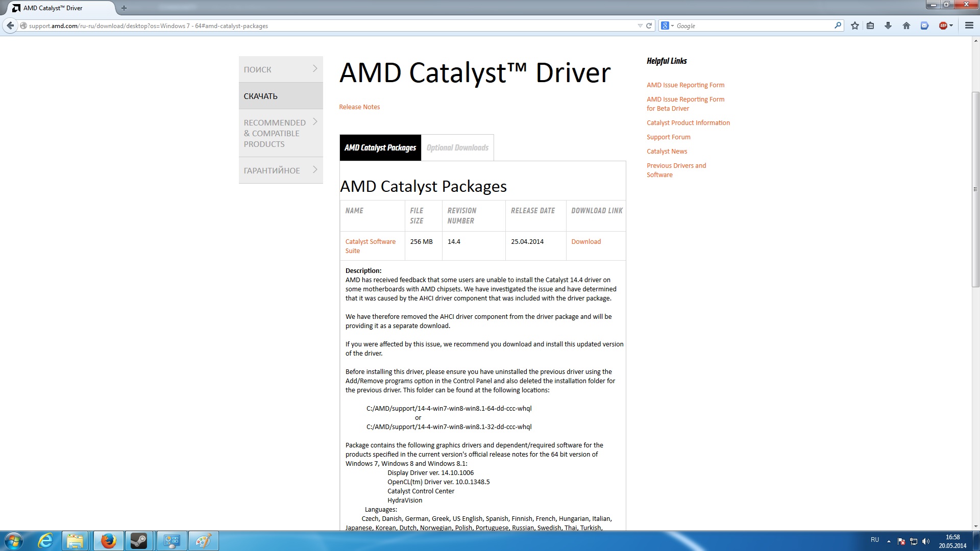
Task: Open the Catalyst Software Suite link
Action: (371, 246)
